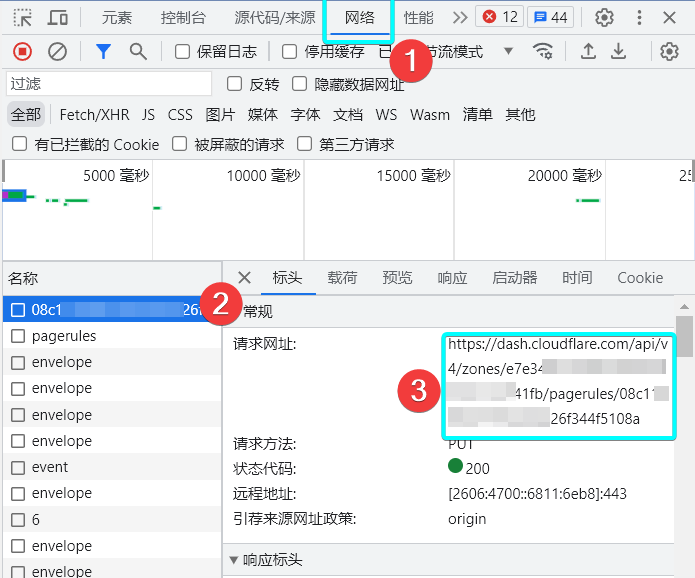This screenshot has height=578, width=695.
Task: Click the network timeline overview at 5000 毫秒
Action: [x=116, y=176]
